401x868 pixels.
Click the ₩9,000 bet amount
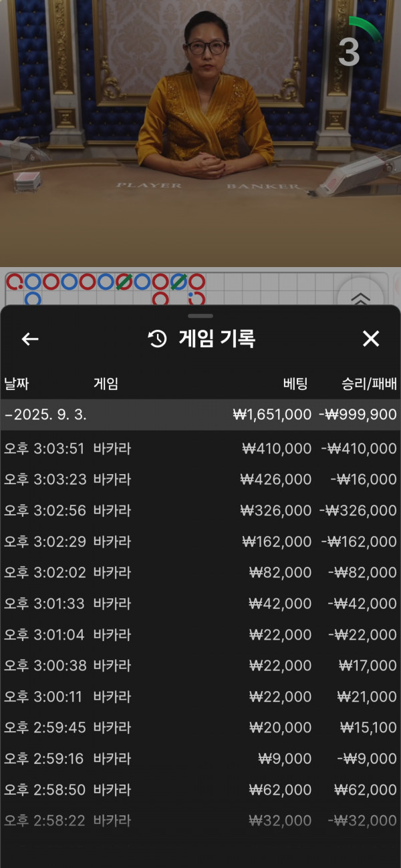[x=285, y=759]
